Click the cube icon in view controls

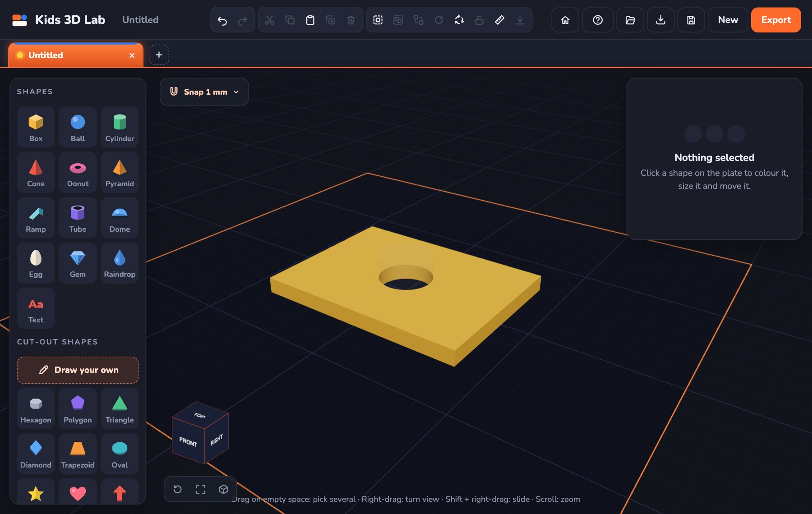coord(224,489)
